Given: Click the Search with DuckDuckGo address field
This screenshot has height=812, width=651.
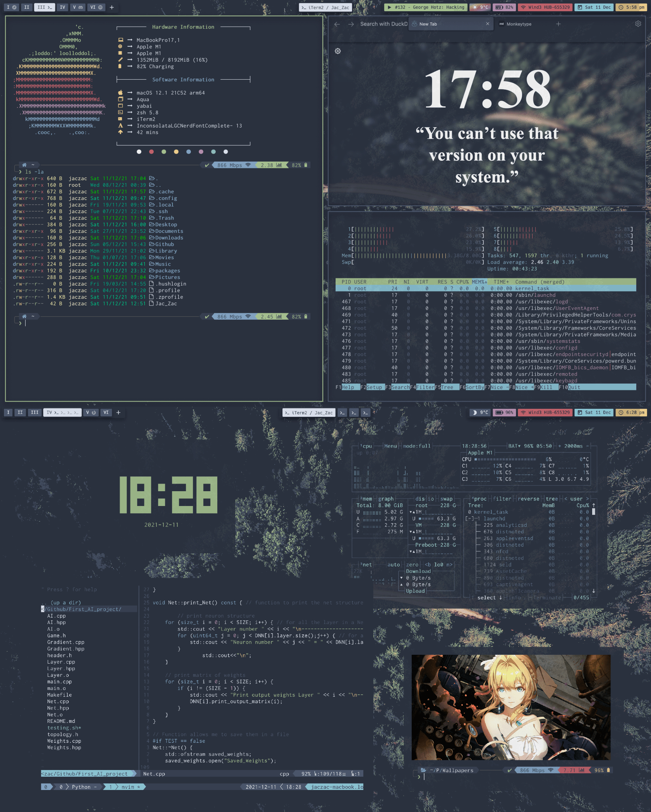Looking at the screenshot, I should [383, 24].
